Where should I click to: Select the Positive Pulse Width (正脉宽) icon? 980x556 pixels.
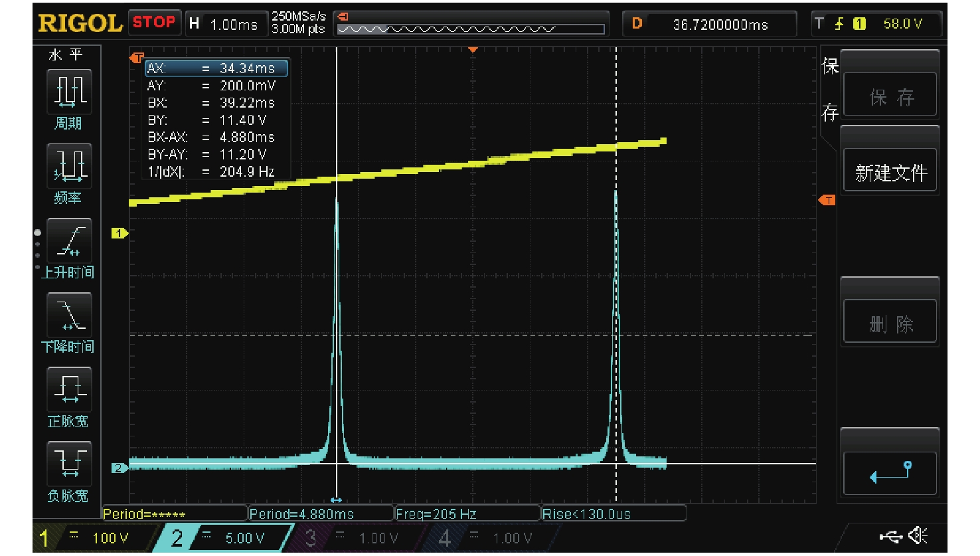pyautogui.click(x=69, y=389)
